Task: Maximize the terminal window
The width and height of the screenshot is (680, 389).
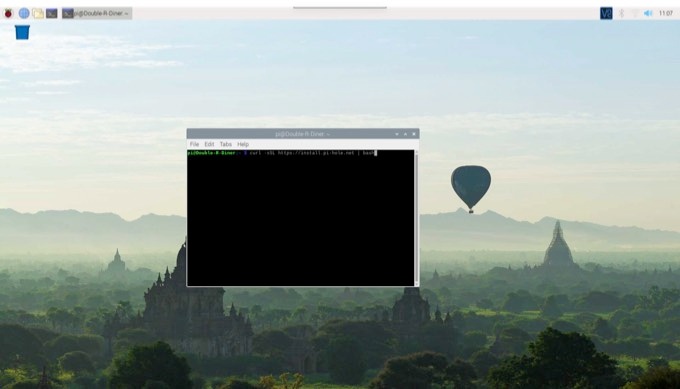Action: click(x=405, y=134)
